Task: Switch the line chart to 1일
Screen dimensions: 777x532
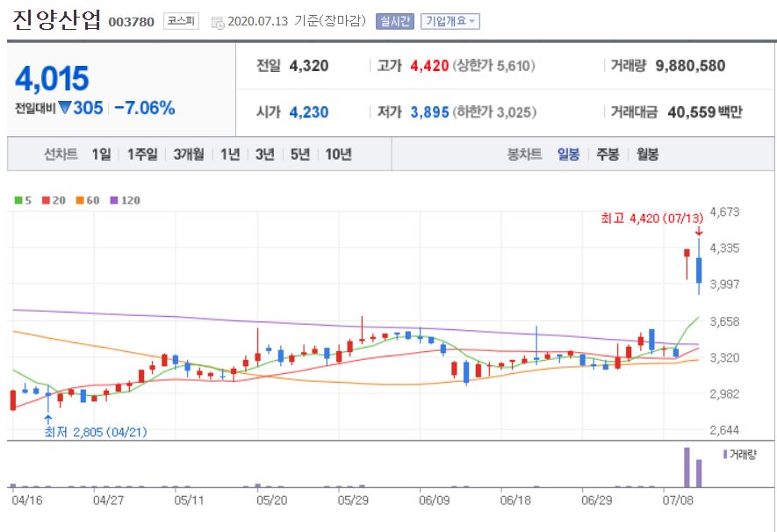Action: coord(101,154)
